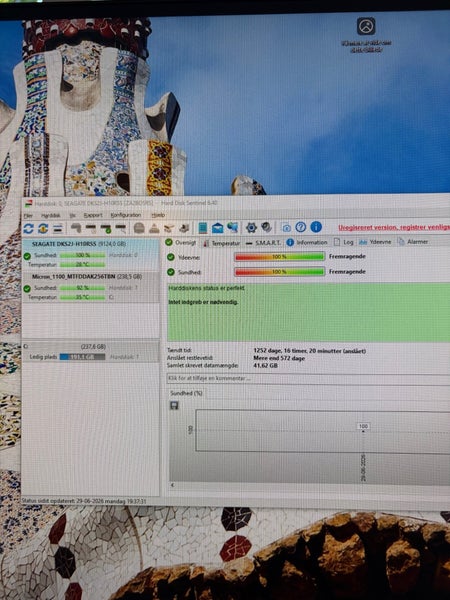Open the Rapport menu
Screen dimensions: 450x600
pyautogui.click(x=93, y=215)
